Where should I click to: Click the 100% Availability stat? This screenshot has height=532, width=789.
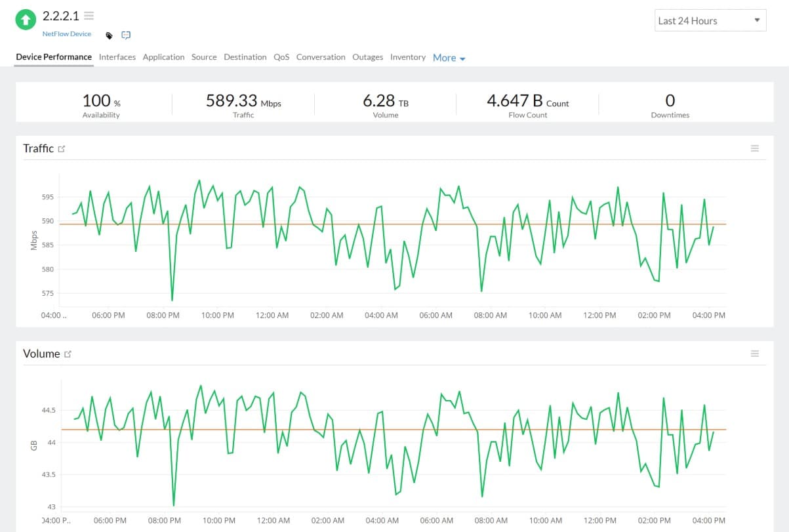tap(100, 105)
